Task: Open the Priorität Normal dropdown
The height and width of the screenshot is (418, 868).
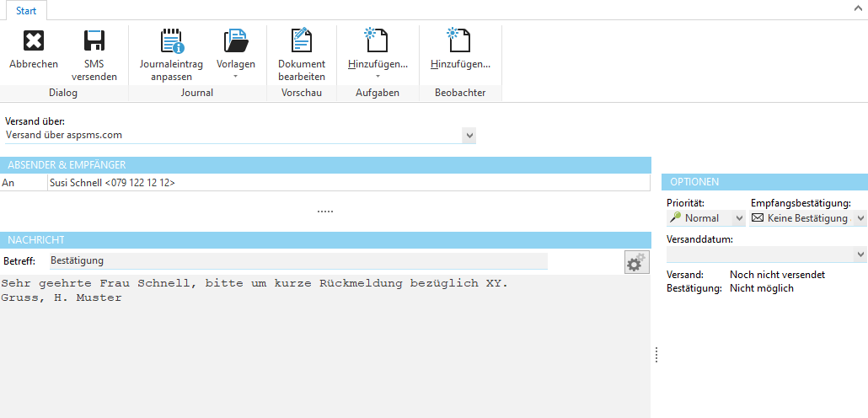Action: pos(739,218)
